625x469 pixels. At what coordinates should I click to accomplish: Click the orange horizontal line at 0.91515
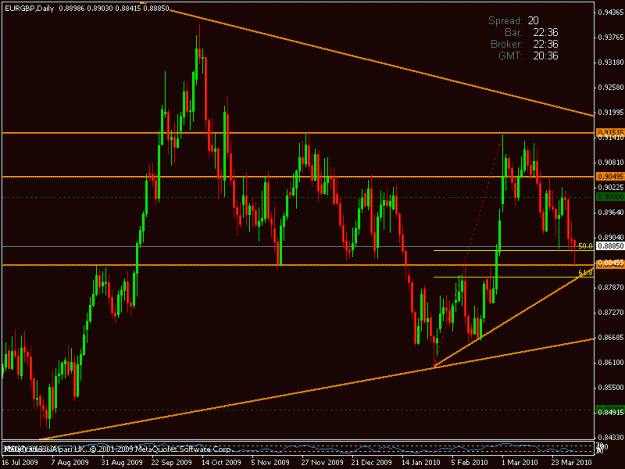coord(298,133)
